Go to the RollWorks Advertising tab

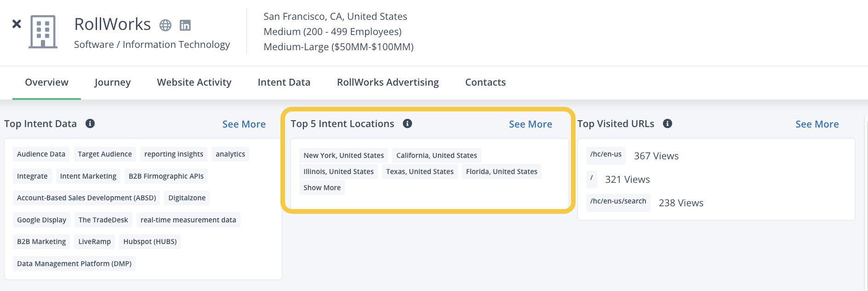[388, 82]
